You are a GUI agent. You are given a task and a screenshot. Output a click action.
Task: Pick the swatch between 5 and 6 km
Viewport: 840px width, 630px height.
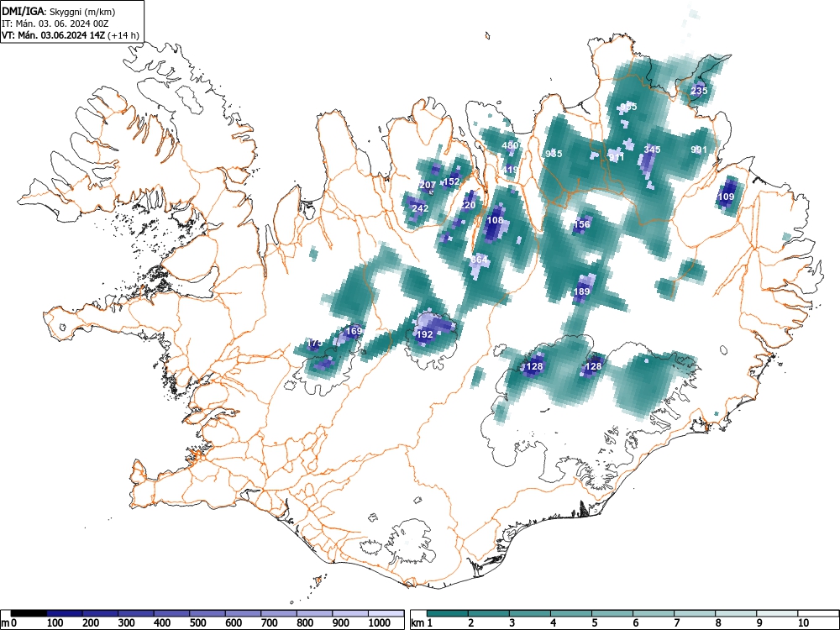[x=612, y=613]
